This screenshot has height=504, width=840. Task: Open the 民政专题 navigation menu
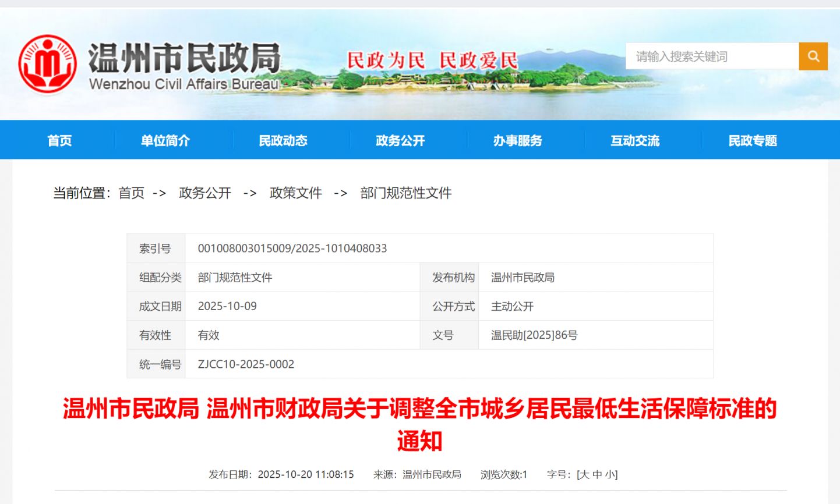[x=752, y=140]
